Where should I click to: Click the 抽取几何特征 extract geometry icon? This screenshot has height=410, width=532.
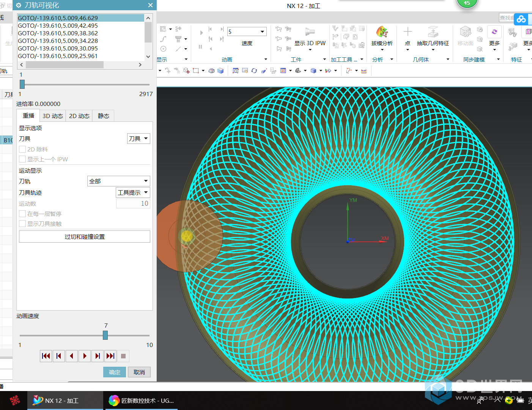pos(433,32)
